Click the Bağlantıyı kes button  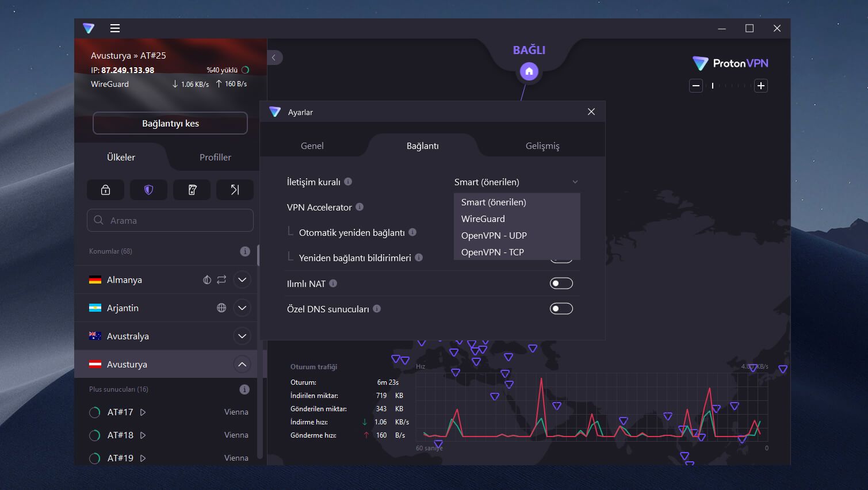(x=170, y=123)
